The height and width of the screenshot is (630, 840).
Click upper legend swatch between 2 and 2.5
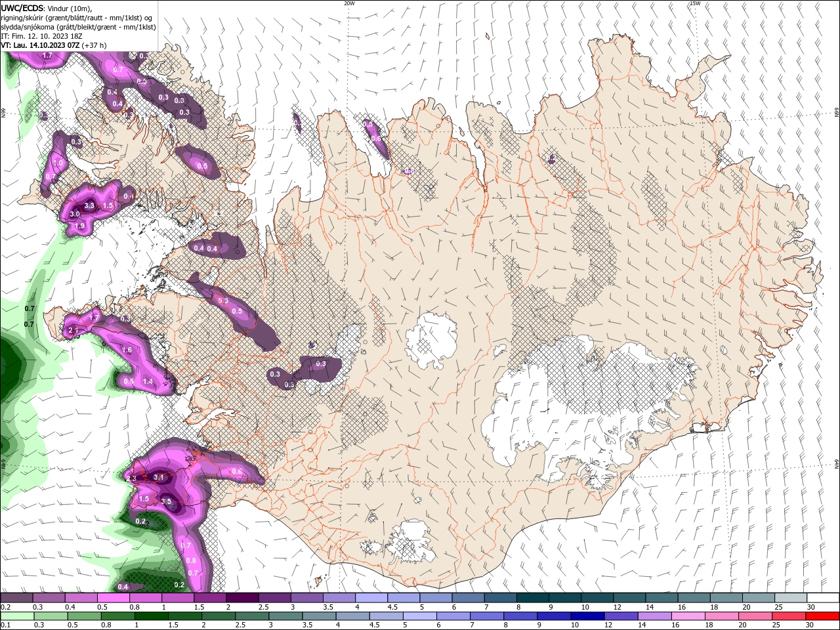(x=241, y=598)
